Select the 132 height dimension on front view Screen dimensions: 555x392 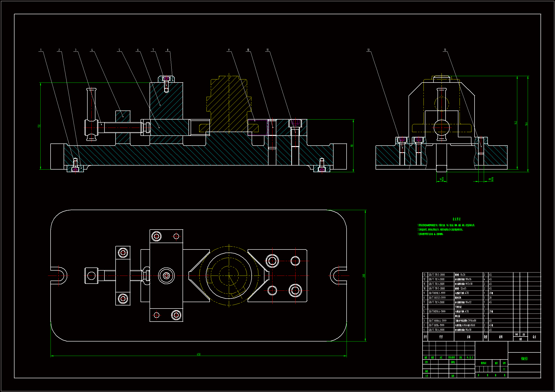pyautogui.click(x=39, y=126)
